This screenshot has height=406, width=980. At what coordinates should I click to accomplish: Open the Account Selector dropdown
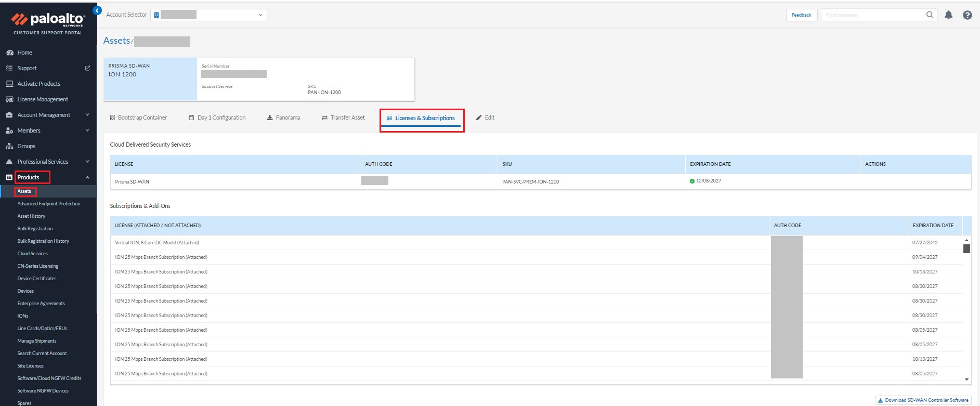(x=208, y=15)
